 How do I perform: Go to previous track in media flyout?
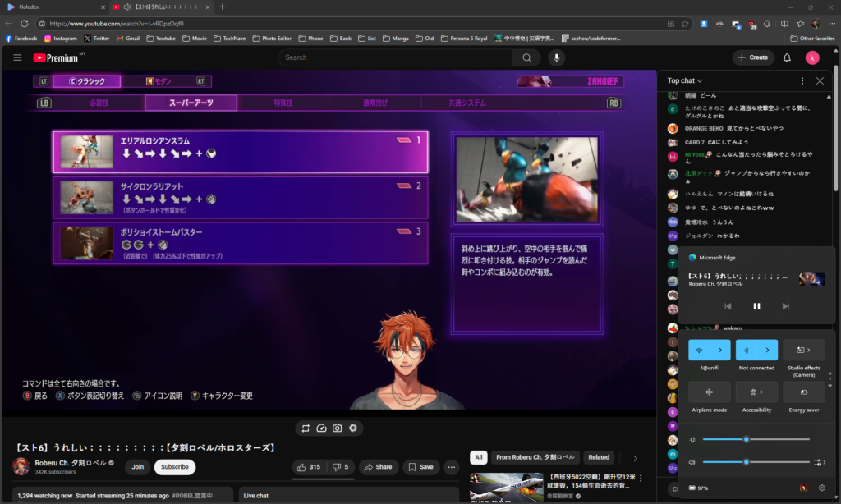click(x=728, y=306)
